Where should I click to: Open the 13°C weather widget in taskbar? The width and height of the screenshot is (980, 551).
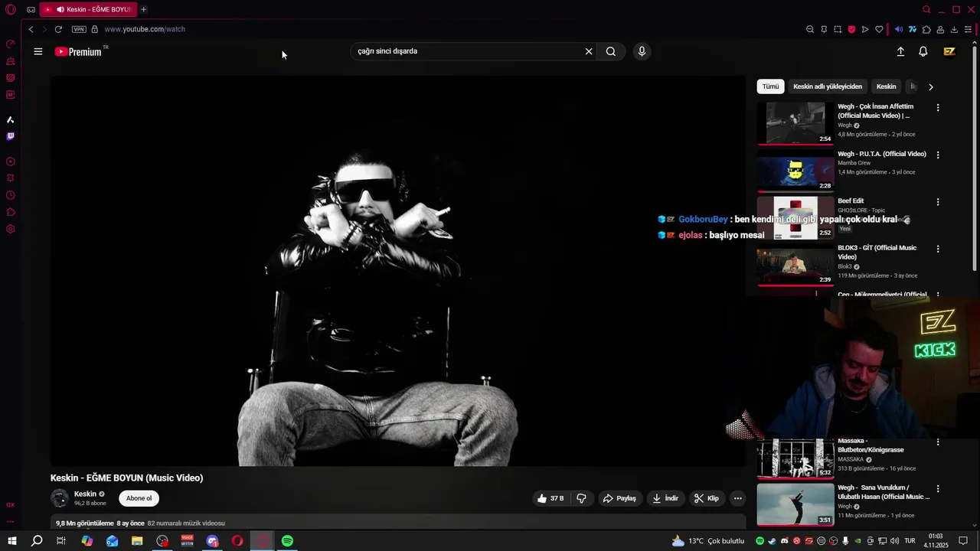[707, 541]
